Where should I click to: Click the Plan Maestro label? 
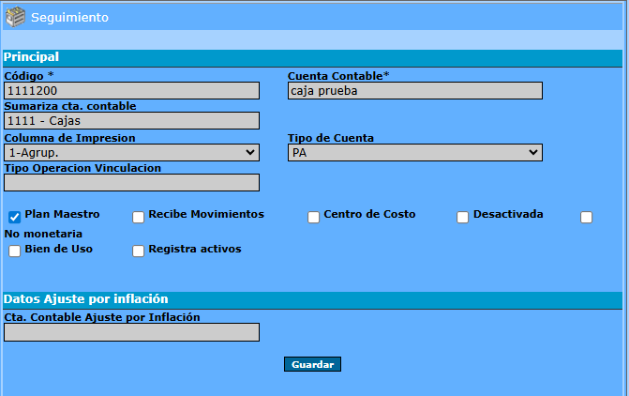click(62, 214)
